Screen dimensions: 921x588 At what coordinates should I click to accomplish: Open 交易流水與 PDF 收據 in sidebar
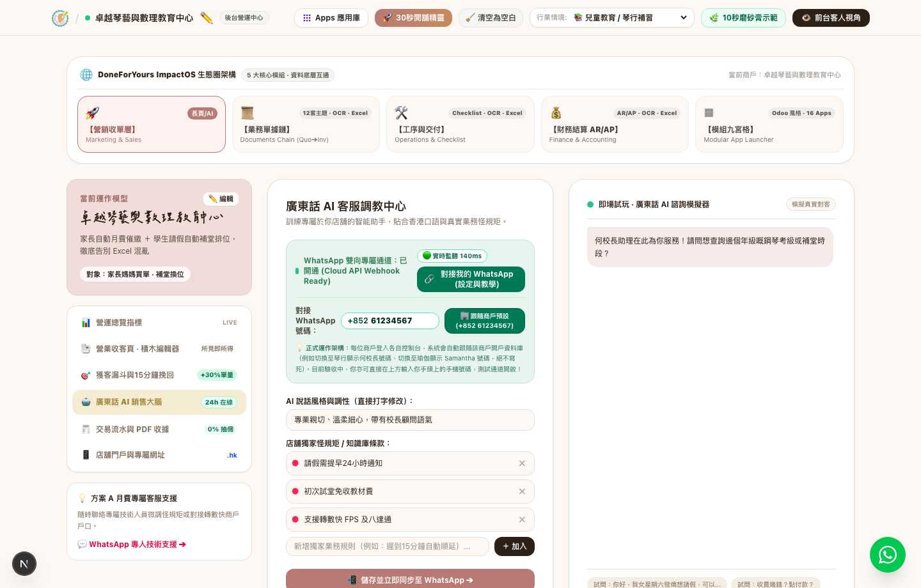(x=159, y=429)
